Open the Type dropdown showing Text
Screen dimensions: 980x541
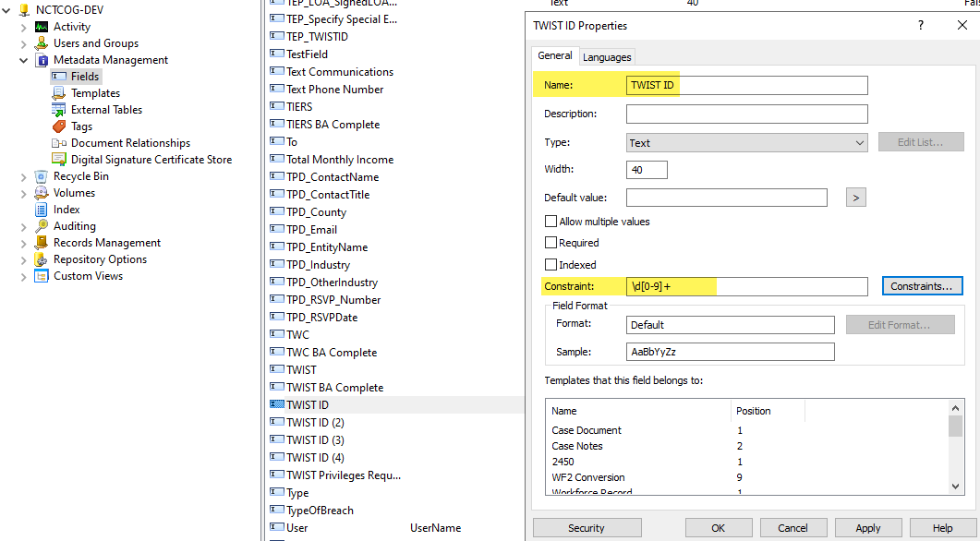point(747,142)
